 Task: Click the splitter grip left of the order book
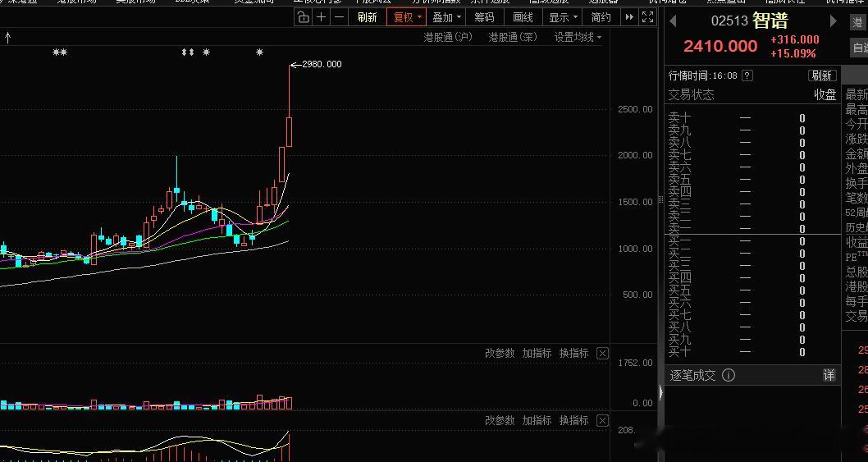pyautogui.click(x=660, y=200)
